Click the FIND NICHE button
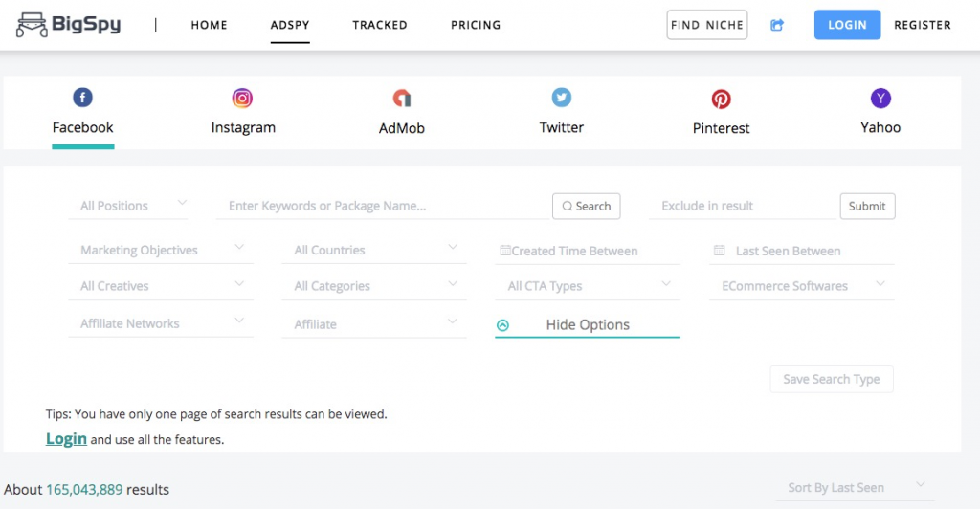The image size is (980, 509). pos(707,25)
